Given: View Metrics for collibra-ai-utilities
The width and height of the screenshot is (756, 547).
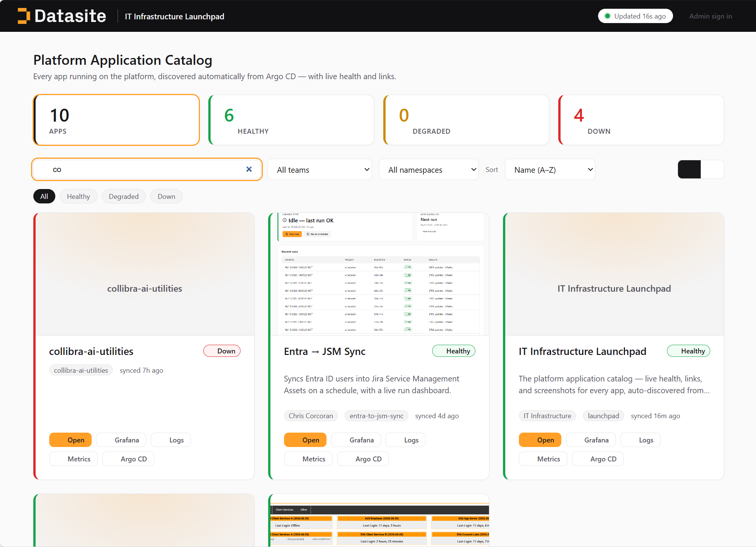Looking at the screenshot, I should point(73,459).
